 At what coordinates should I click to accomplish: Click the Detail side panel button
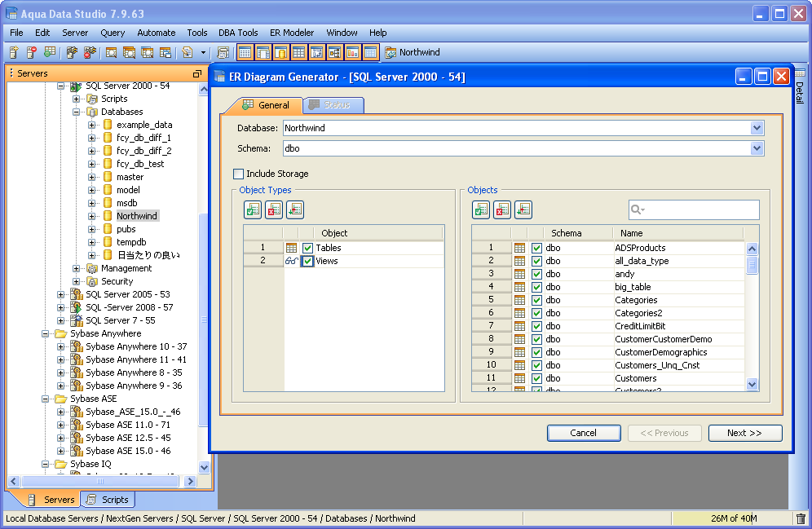coord(800,86)
